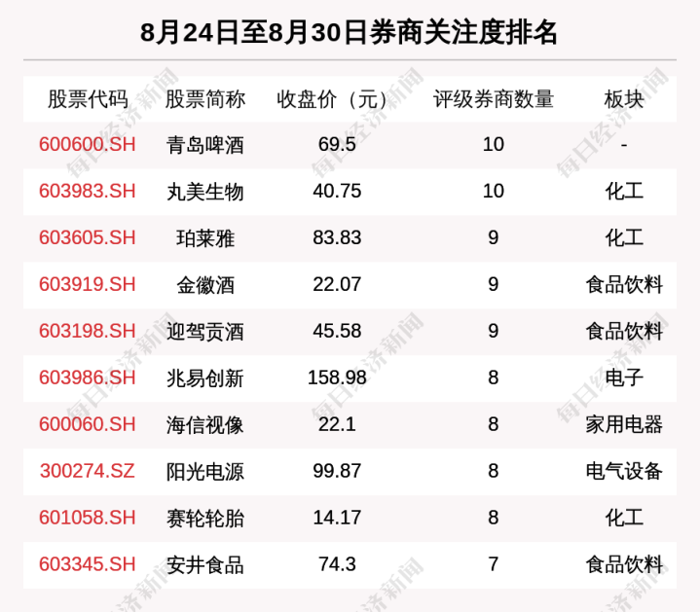Open stock code 600600.SH
The image size is (700, 612).
point(88,145)
